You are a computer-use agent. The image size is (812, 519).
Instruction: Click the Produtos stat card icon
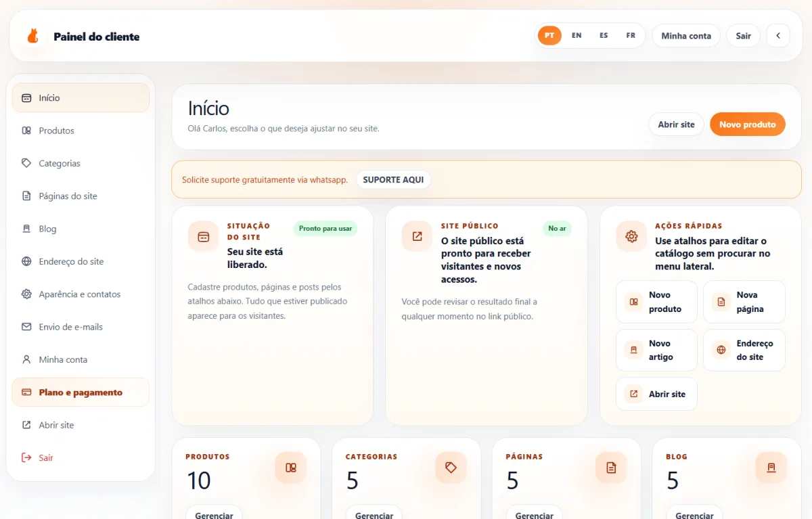pos(291,468)
